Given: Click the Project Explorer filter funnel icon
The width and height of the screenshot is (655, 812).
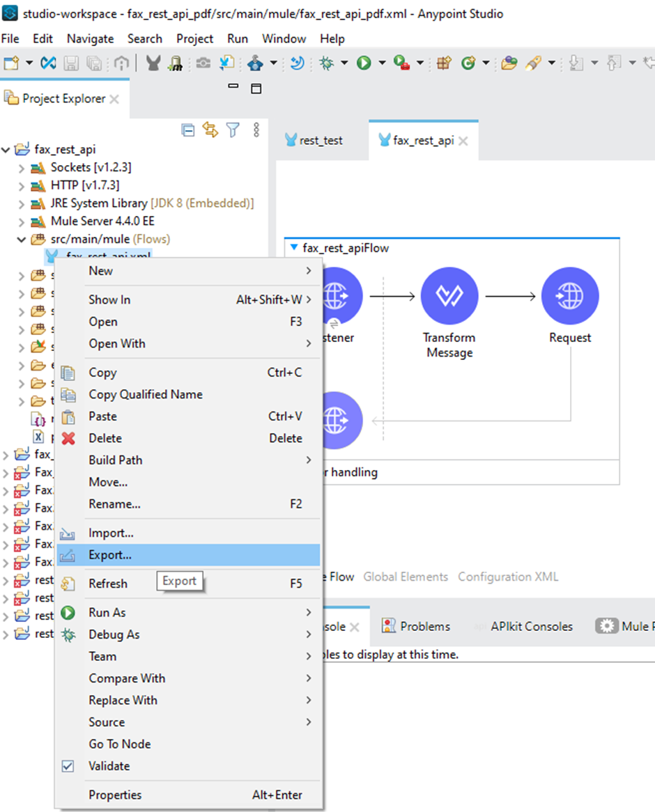Looking at the screenshot, I should (233, 130).
